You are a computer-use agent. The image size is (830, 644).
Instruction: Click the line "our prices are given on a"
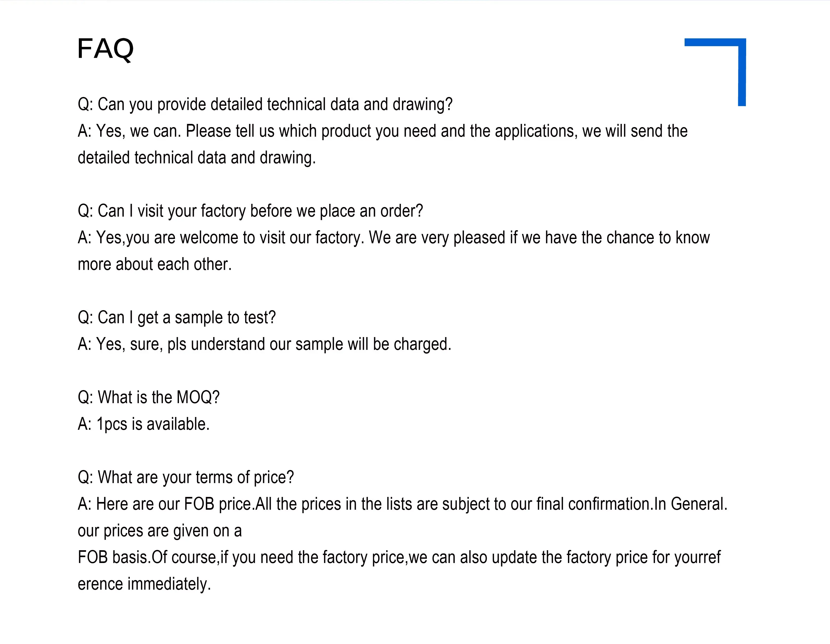click(x=160, y=531)
